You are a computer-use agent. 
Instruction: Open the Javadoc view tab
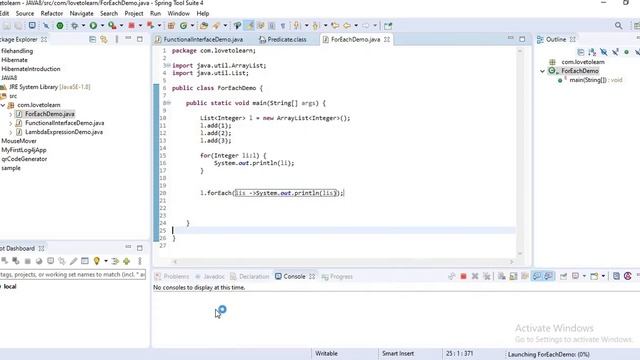click(210, 277)
